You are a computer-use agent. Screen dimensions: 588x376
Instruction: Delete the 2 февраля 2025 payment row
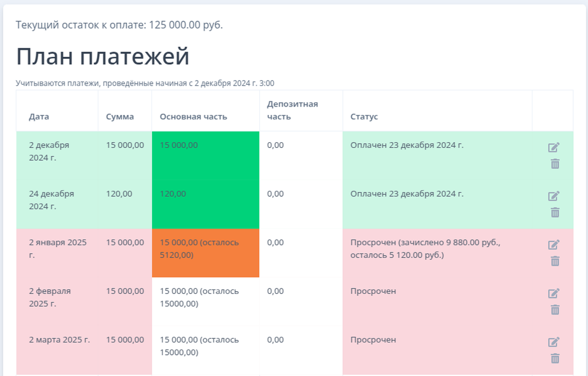pos(555,310)
